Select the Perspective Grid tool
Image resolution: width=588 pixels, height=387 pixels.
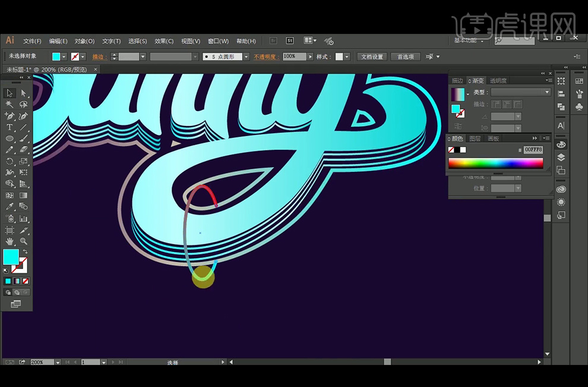pyautogui.click(x=23, y=184)
